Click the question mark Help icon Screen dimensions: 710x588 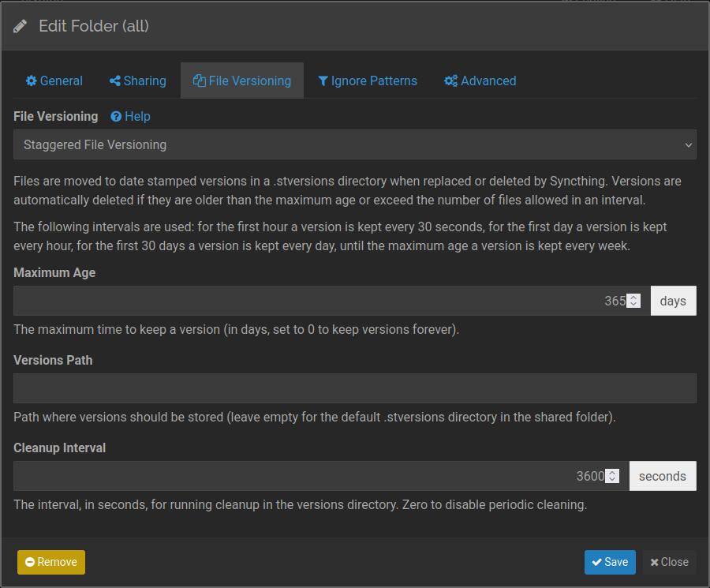(116, 117)
